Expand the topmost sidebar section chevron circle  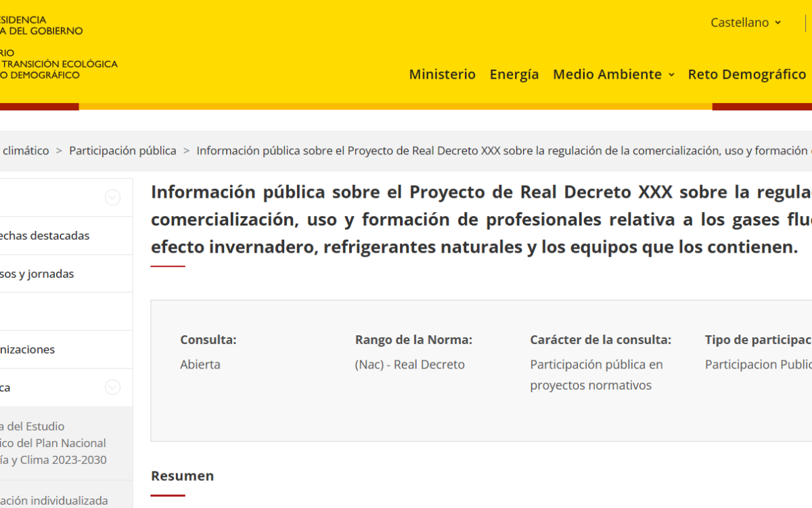[x=113, y=198]
